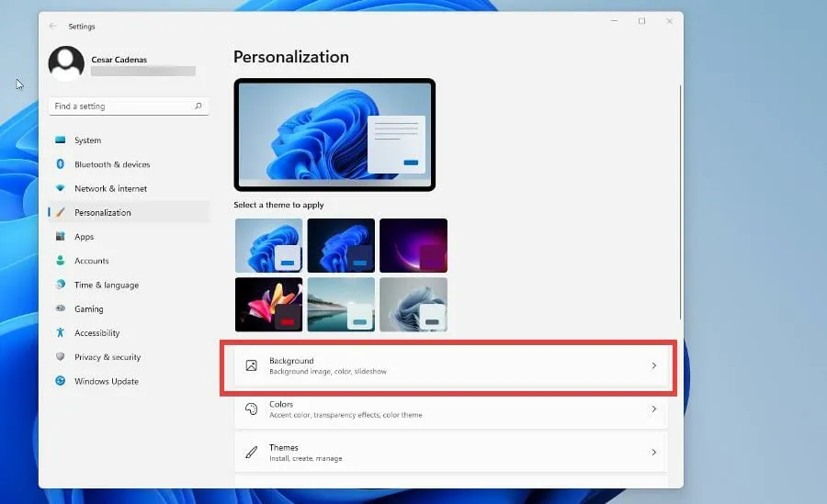Click the Gaming controller icon
The height and width of the screenshot is (504, 827).
coord(61,309)
